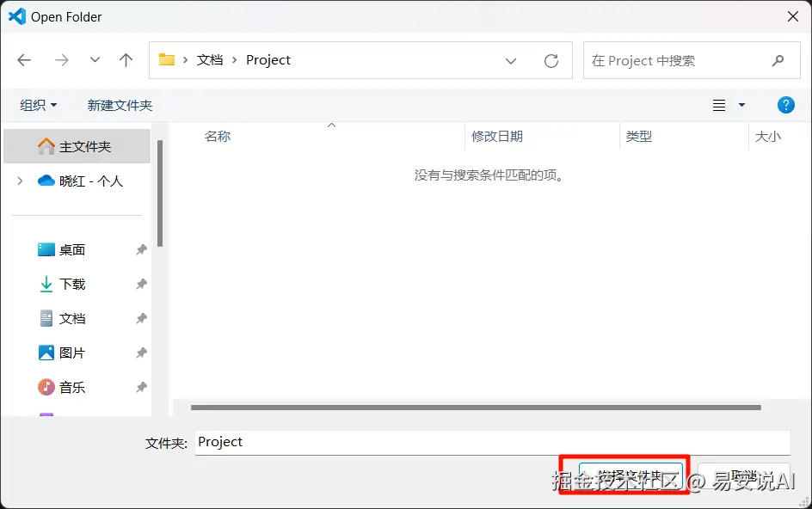Expand address bar history dropdown
Viewport: 812px width, 509px height.
[x=511, y=61]
